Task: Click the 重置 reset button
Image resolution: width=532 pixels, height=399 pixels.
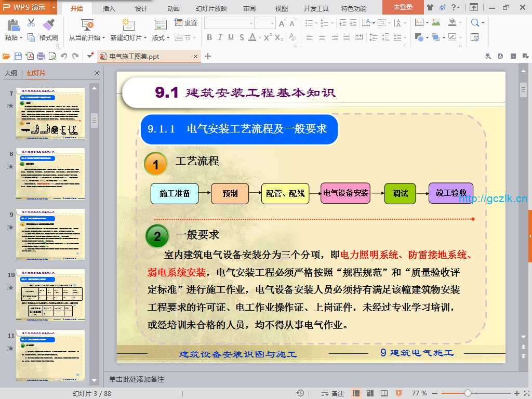Action: (186, 23)
